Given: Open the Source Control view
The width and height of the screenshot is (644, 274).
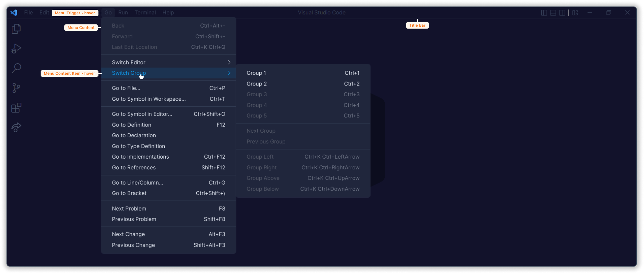Looking at the screenshot, I should 16,88.
